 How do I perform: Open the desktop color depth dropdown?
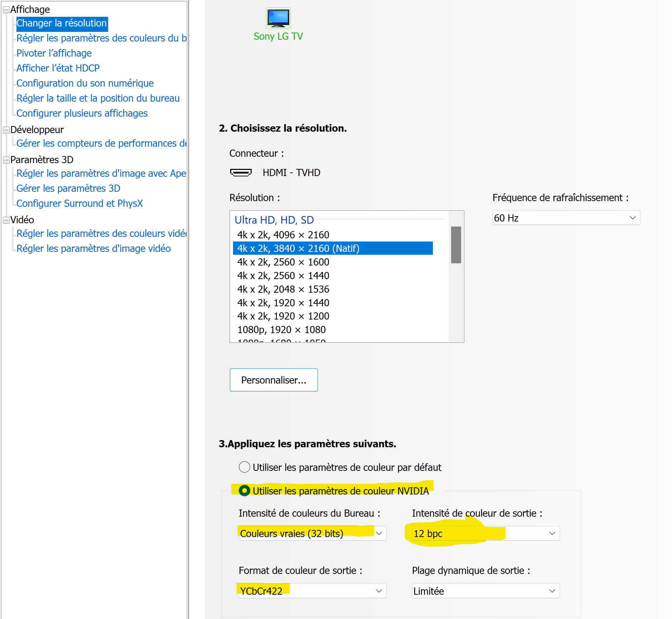312,533
